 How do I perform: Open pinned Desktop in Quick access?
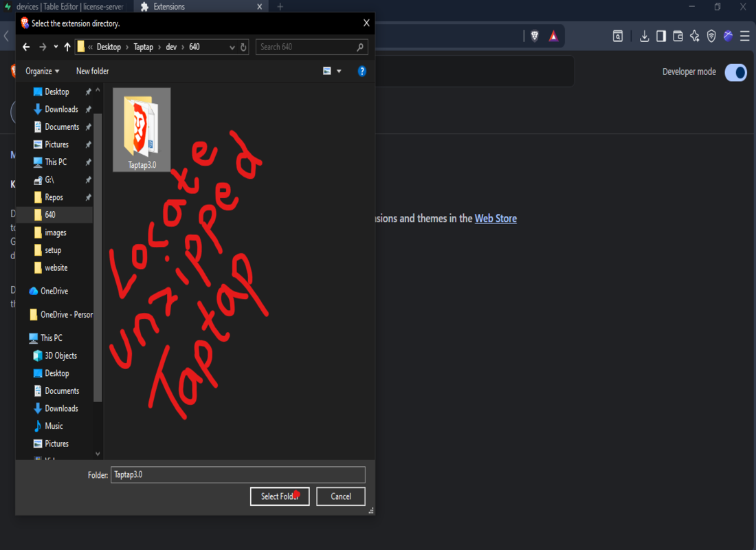(x=57, y=91)
